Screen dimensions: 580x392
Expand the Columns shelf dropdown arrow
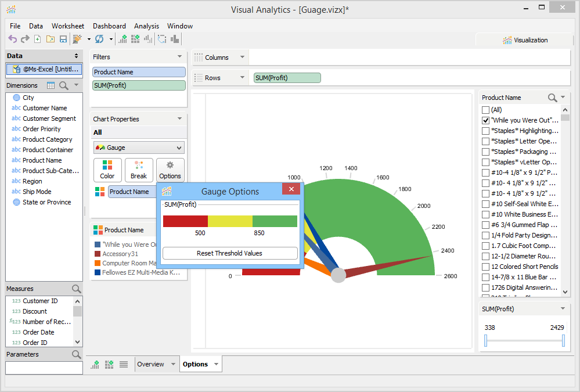pos(242,57)
